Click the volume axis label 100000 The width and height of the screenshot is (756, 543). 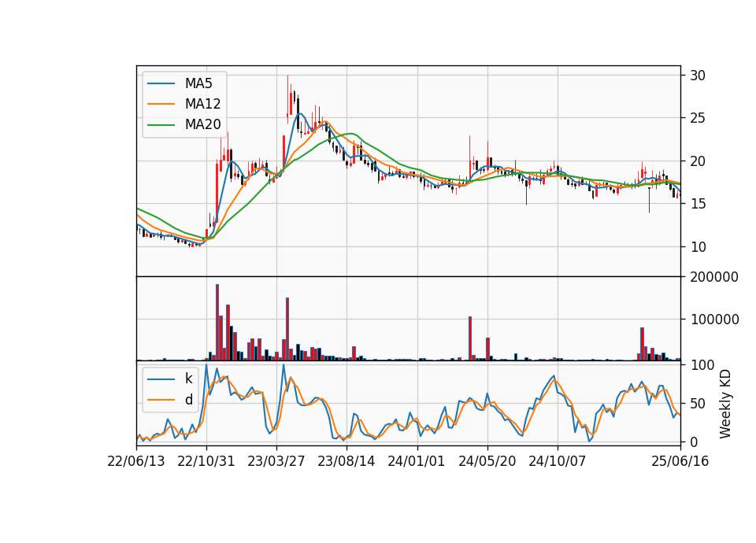pos(714,320)
